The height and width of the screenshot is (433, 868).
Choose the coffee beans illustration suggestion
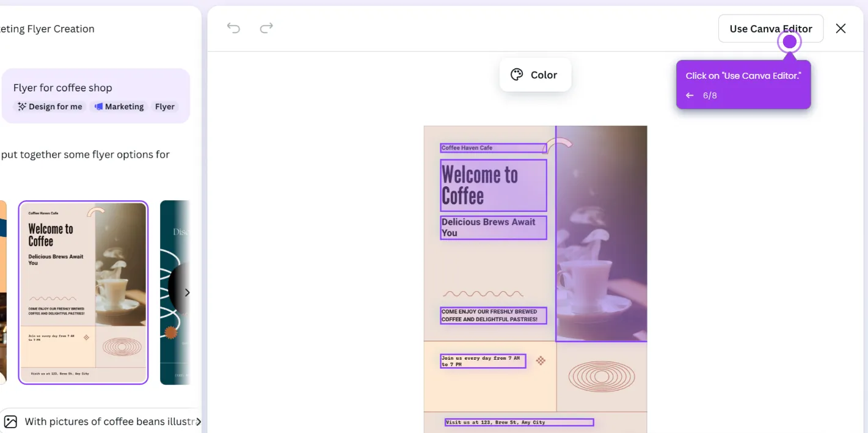coord(102,421)
